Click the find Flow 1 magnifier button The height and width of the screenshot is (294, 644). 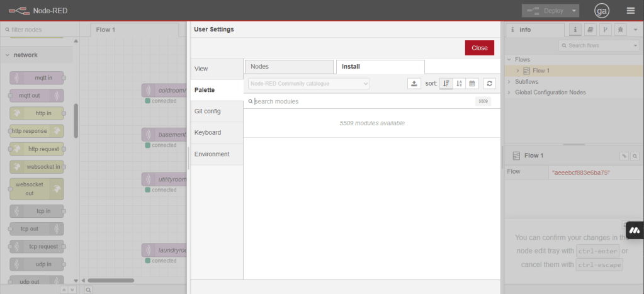click(x=635, y=156)
